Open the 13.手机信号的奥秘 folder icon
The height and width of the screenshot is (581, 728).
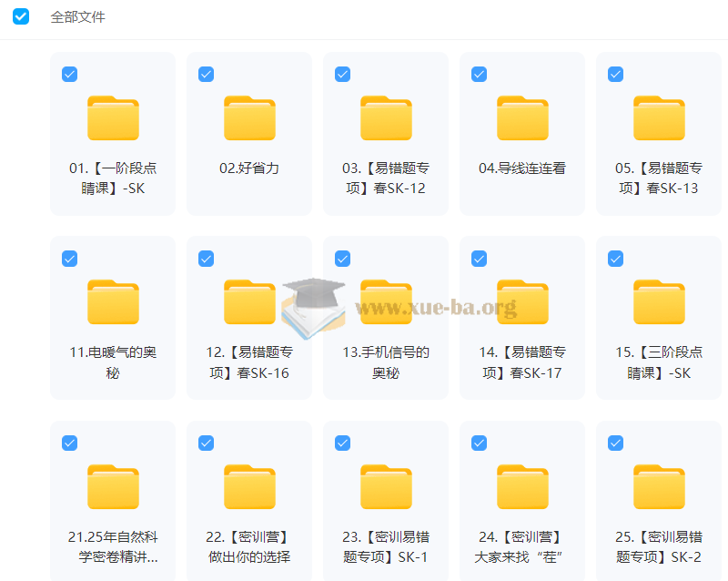click(386, 301)
